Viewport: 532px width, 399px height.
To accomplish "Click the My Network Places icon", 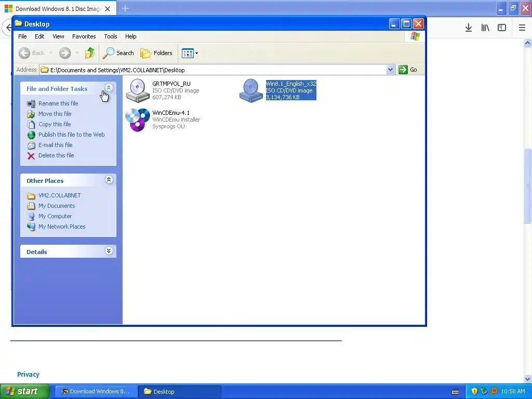I will coord(31,227).
